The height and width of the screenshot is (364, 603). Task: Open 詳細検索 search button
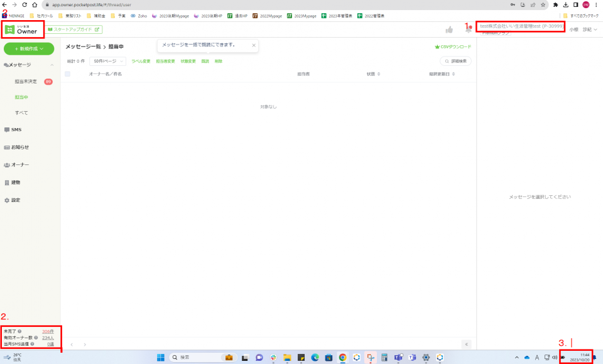(x=456, y=61)
